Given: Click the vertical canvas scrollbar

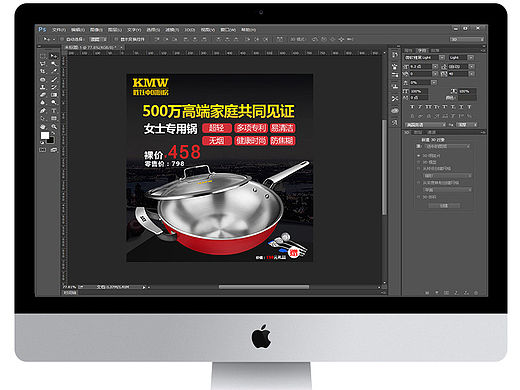Looking at the screenshot, I should click(x=384, y=167).
